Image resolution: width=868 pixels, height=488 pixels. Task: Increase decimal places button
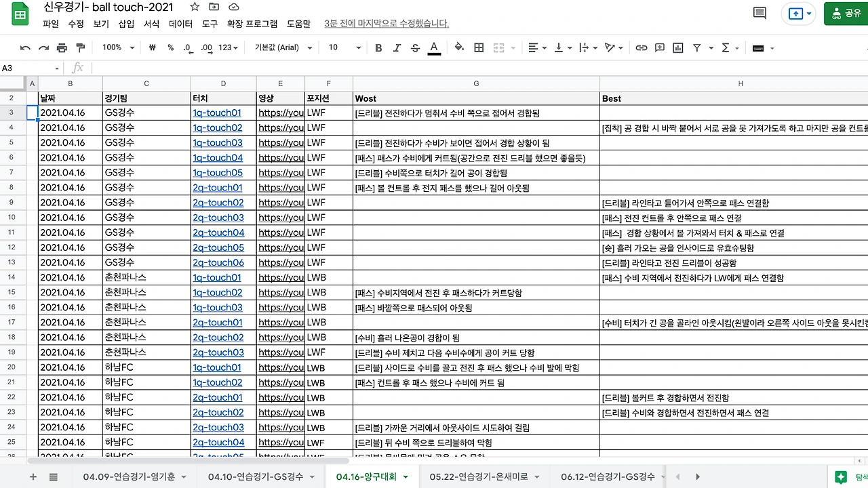pos(206,48)
